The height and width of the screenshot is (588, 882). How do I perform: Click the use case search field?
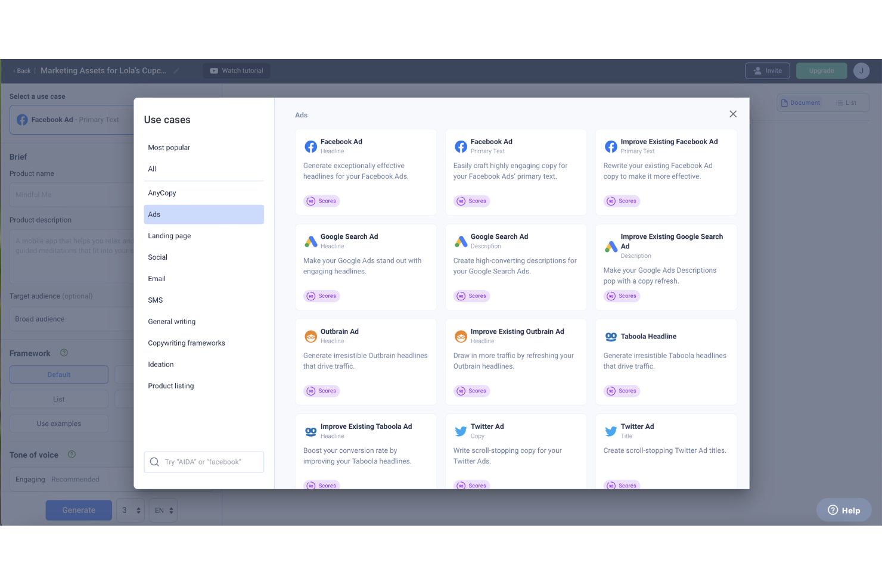pyautogui.click(x=204, y=462)
